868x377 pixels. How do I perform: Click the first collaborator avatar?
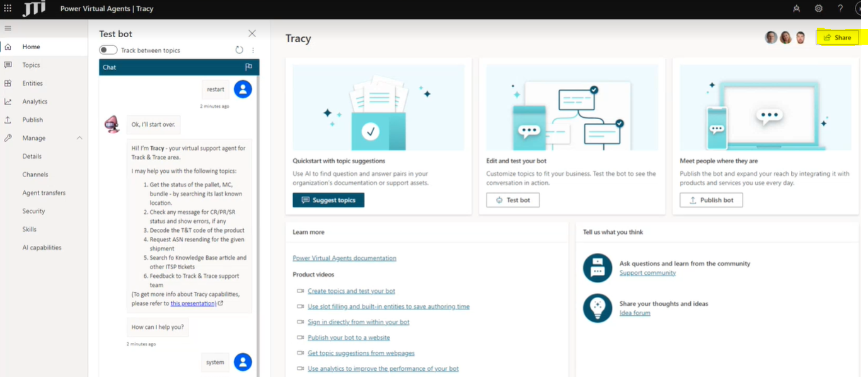(x=771, y=38)
